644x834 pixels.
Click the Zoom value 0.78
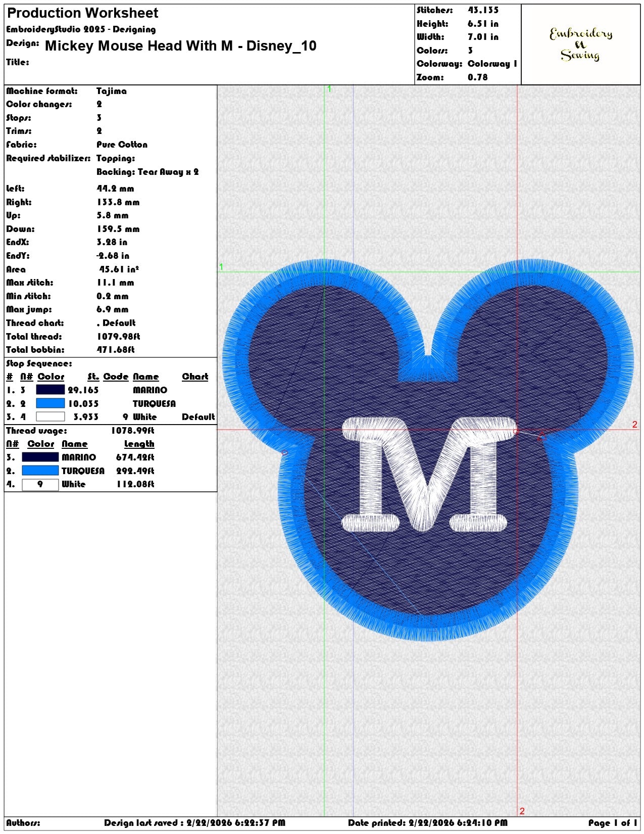coord(478,77)
